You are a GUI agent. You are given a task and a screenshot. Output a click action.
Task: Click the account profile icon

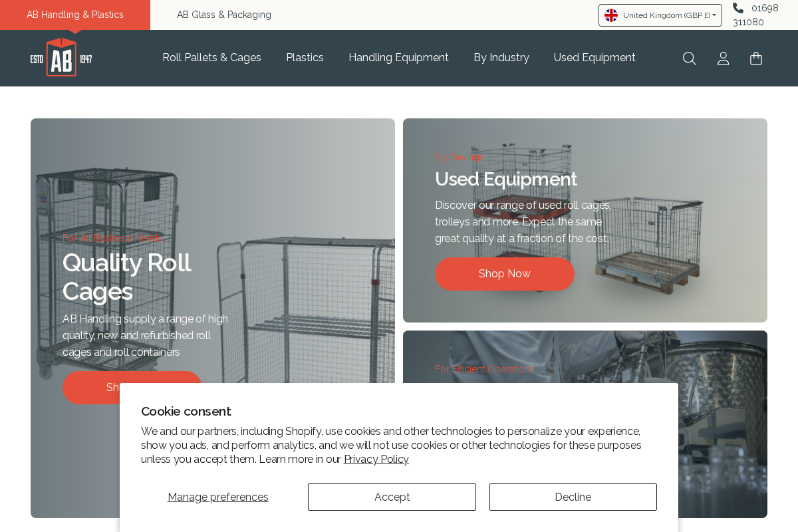pos(723,59)
